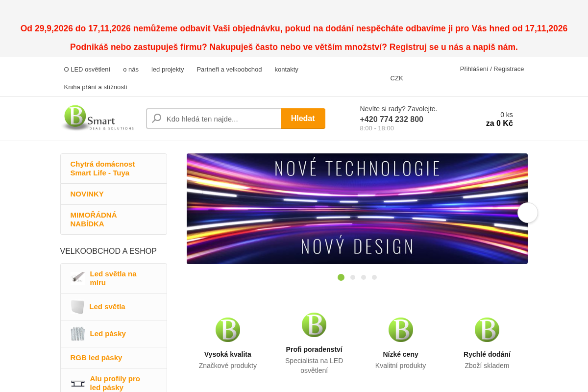Click the B Smart logo

pyautogui.click(x=98, y=118)
